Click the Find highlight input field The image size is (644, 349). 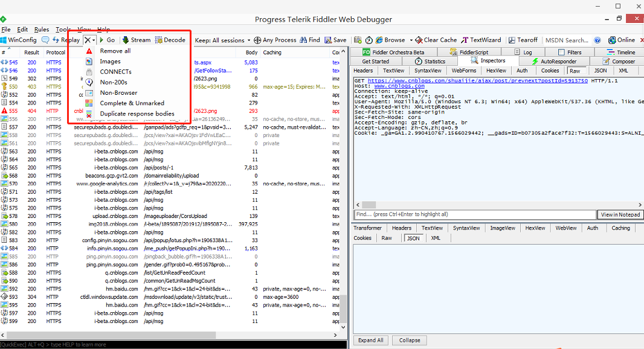click(475, 214)
